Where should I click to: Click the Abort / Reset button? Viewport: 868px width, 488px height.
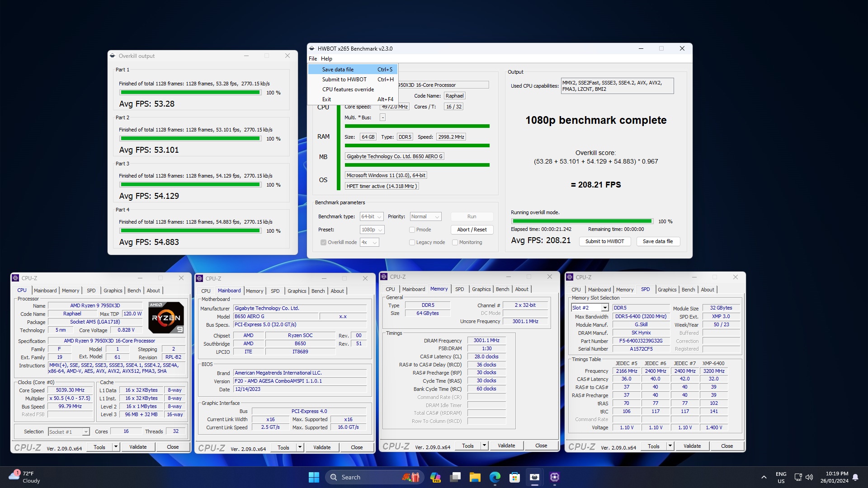point(472,230)
